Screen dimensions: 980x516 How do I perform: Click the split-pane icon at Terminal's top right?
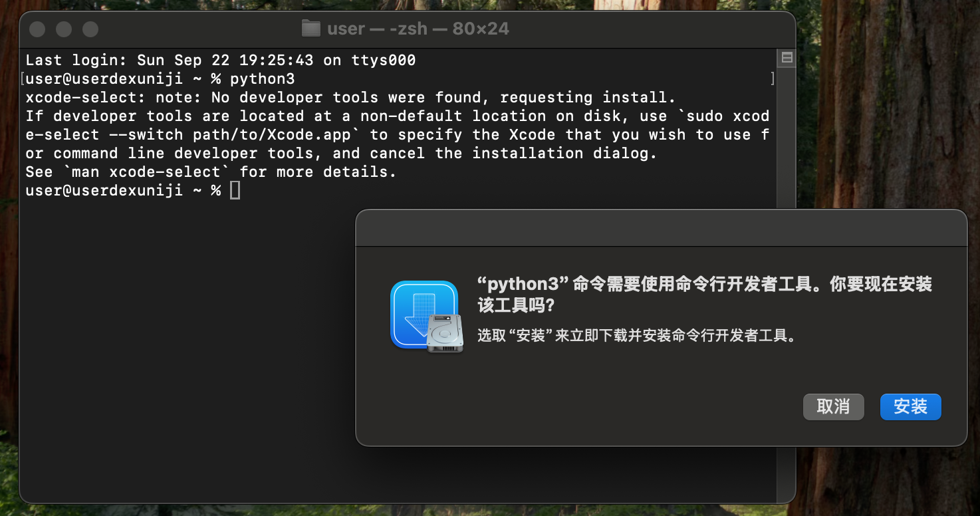[787, 59]
